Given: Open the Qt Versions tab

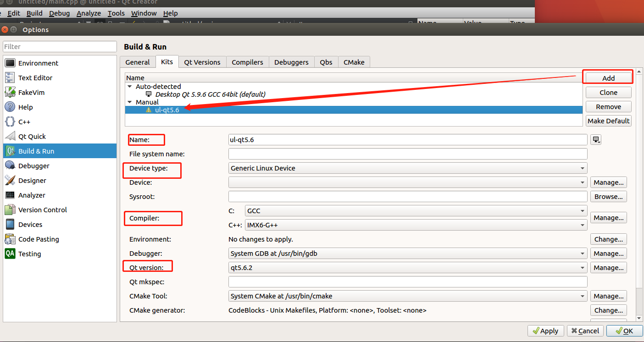Looking at the screenshot, I should pos(202,62).
